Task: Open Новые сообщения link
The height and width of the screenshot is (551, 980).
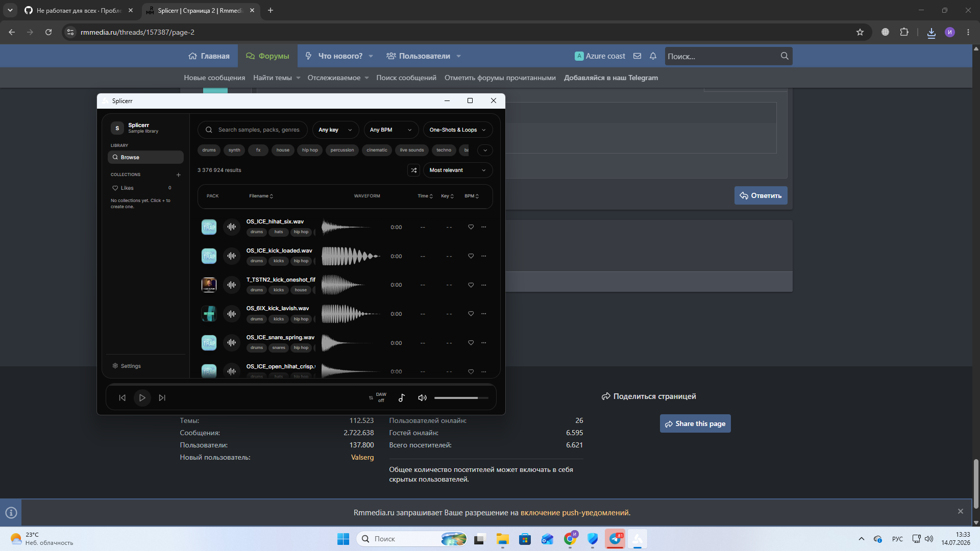Action: click(214, 78)
